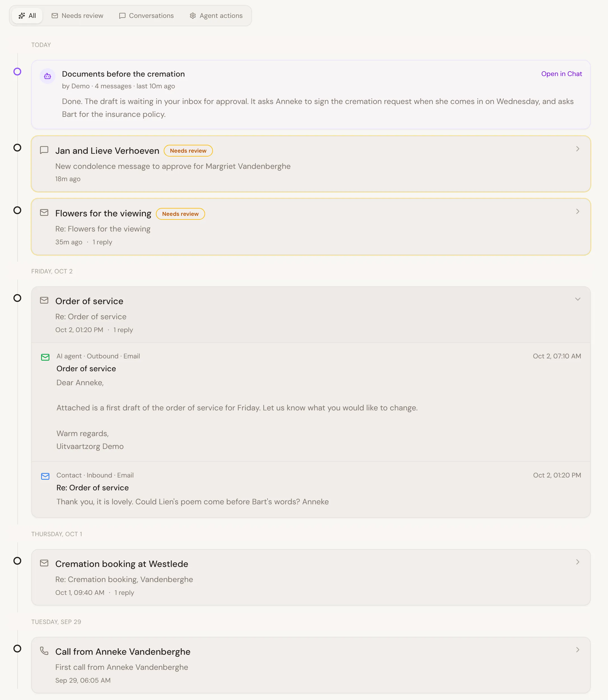The height and width of the screenshot is (700, 608).
Task: Click green outbound email icon for AI agent
Action: point(45,357)
